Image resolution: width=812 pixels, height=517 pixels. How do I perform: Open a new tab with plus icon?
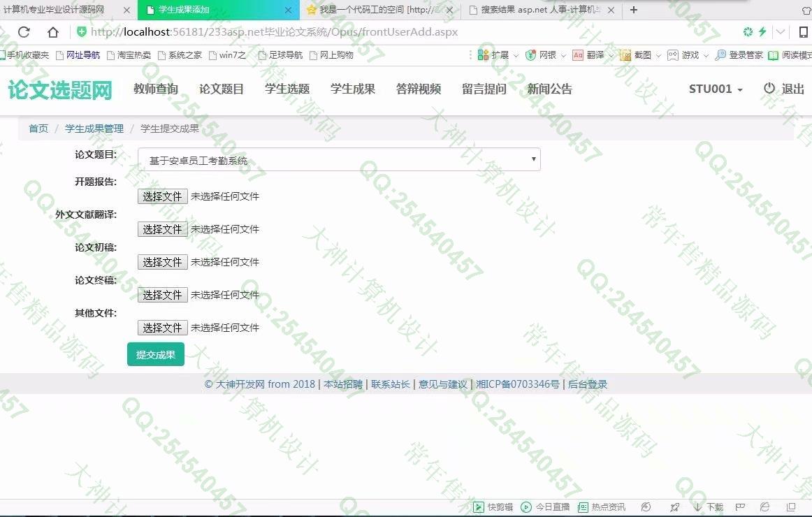(x=634, y=10)
